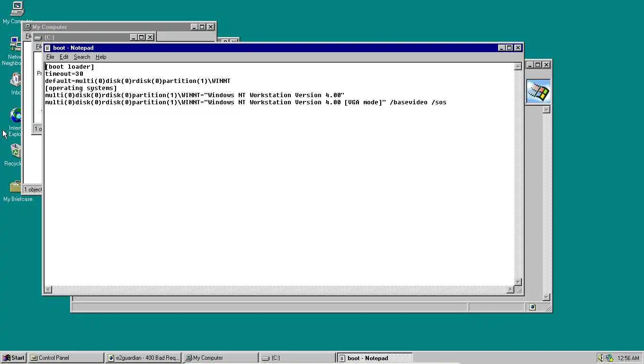This screenshot has width=644, height=364.
Task: Click Notepad vertical scrollbar up arrow
Action: pyautogui.click(x=518, y=66)
